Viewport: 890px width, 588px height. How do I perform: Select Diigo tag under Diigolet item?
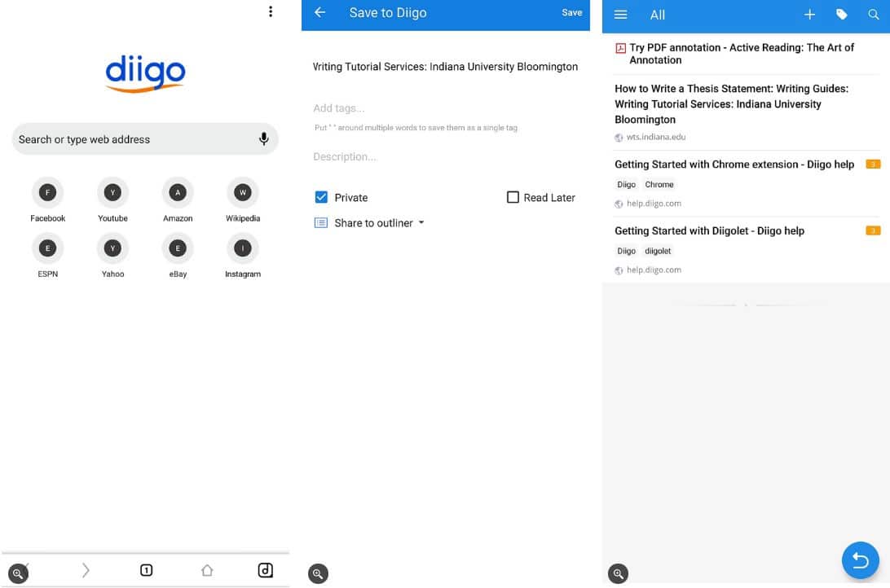tap(626, 251)
